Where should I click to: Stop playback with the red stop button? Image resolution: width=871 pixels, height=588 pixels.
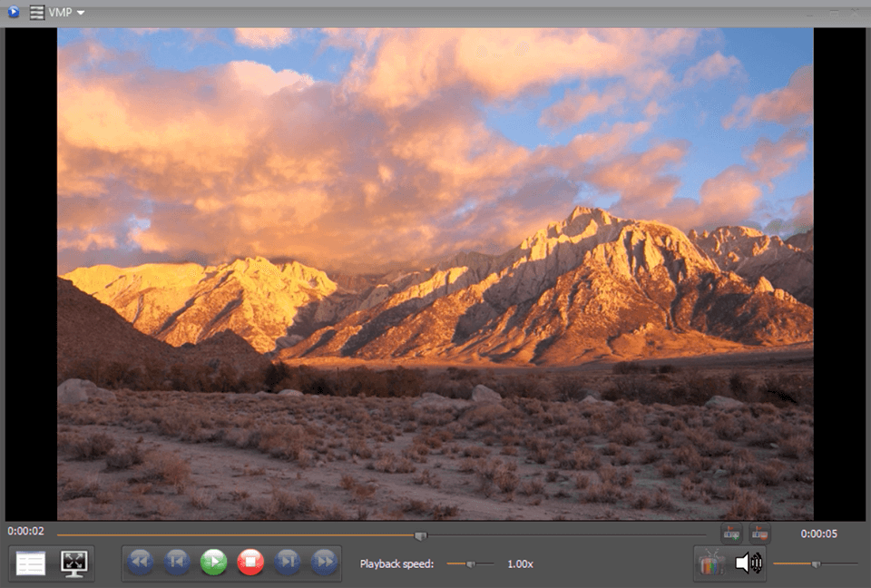251,562
